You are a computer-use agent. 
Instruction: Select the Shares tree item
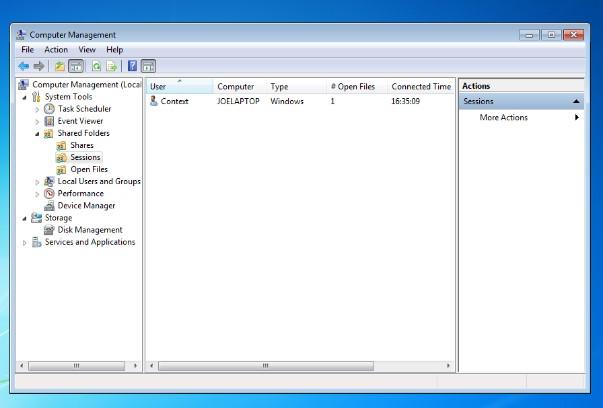82,145
